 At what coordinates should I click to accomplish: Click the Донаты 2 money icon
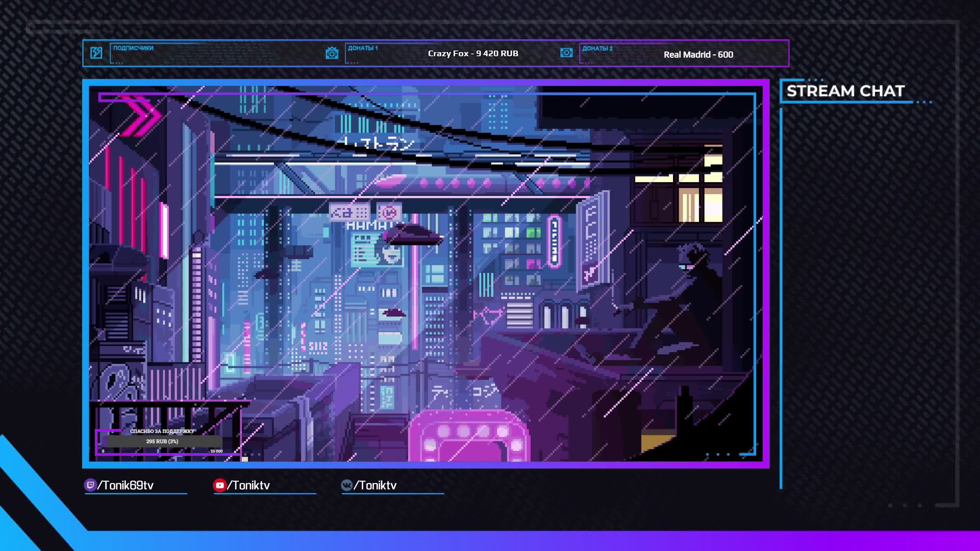(x=566, y=53)
